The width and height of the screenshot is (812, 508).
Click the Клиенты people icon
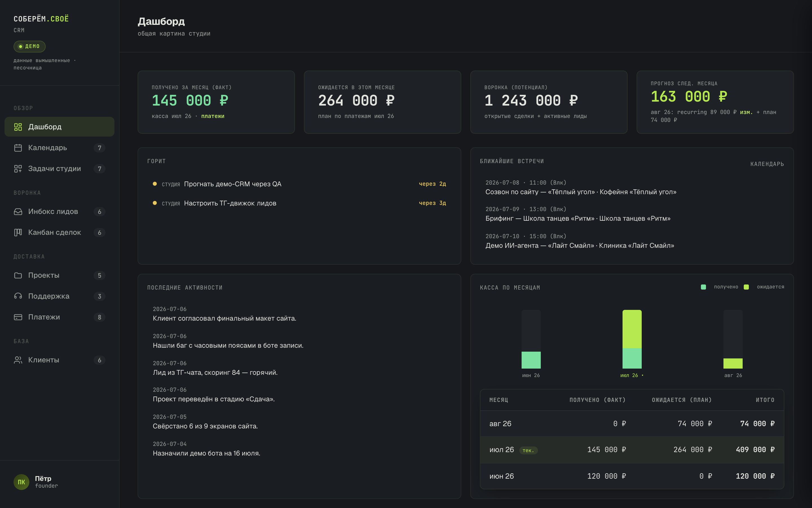click(x=18, y=360)
